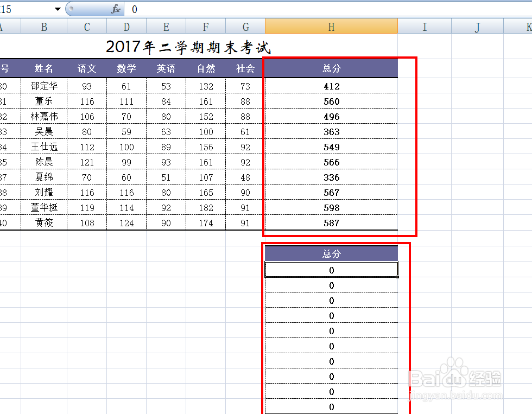The image size is (532, 414).
Task: Open the Name Box dropdown arrow
Action: click(x=58, y=9)
